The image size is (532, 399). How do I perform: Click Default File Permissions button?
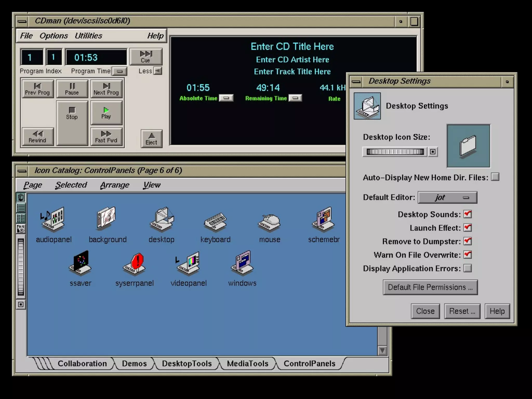click(x=430, y=287)
